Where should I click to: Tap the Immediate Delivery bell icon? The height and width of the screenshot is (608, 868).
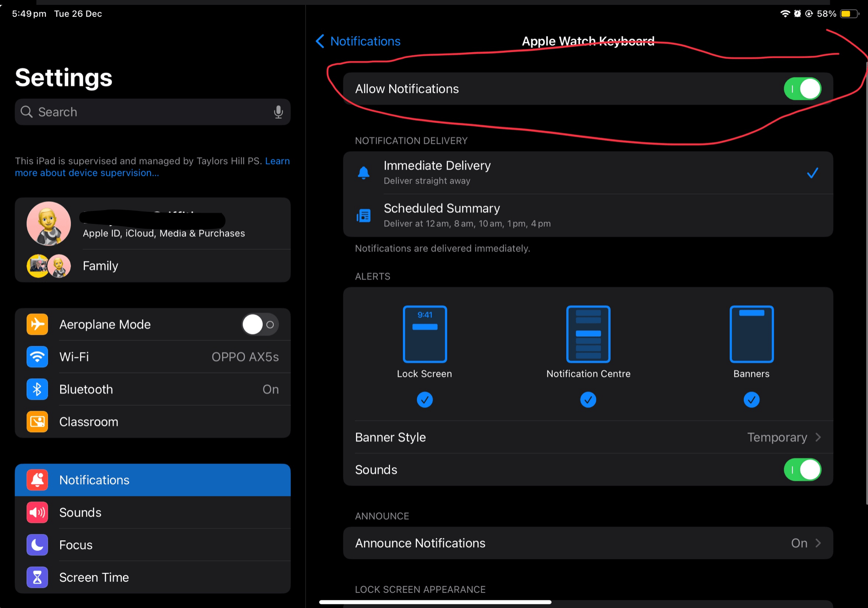[363, 173]
